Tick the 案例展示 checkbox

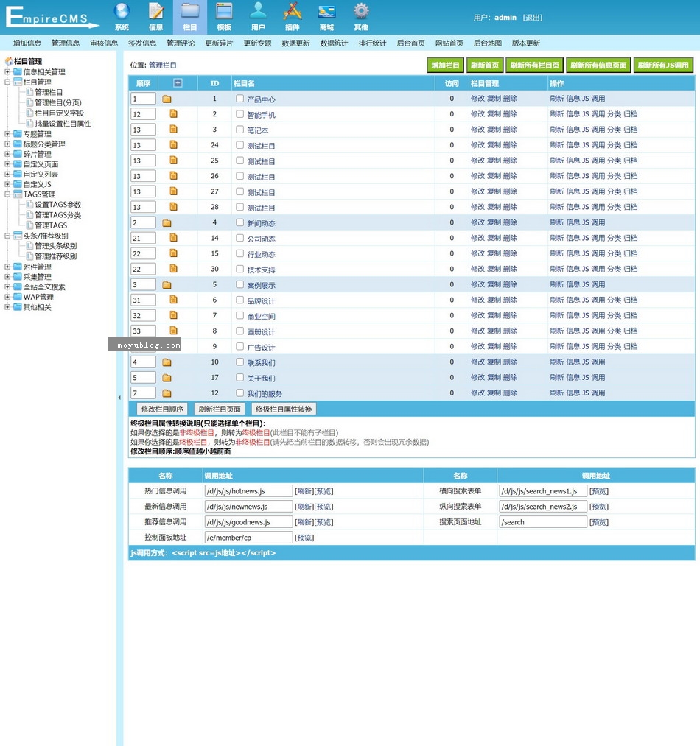(x=239, y=284)
